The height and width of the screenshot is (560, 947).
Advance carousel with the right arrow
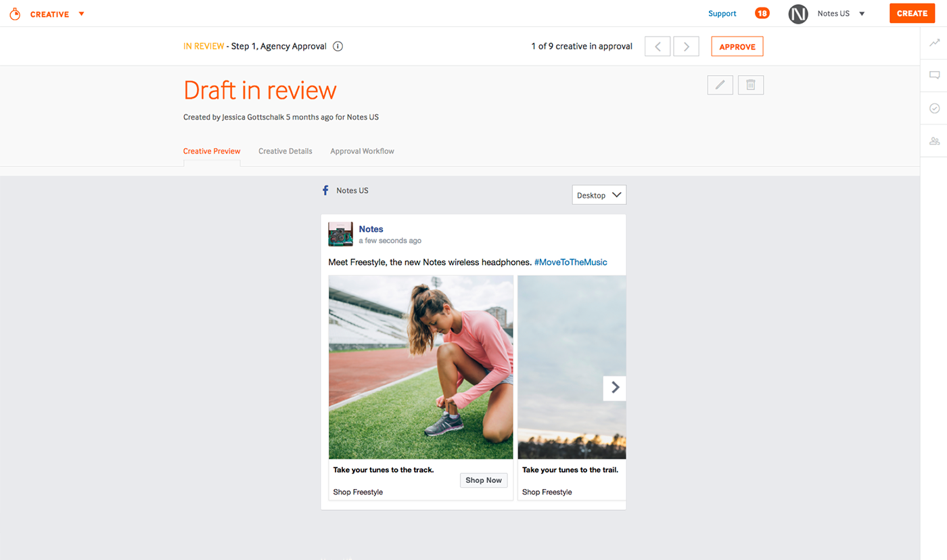tap(615, 388)
